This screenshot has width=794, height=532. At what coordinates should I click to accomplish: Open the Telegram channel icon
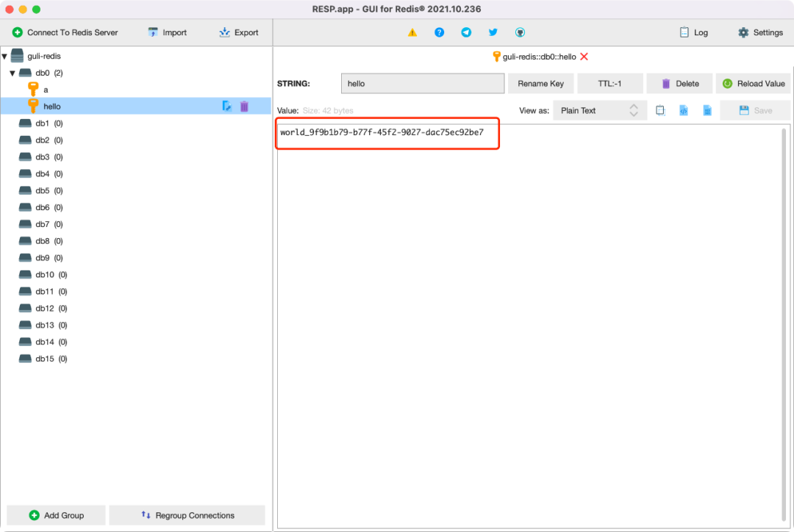point(466,32)
